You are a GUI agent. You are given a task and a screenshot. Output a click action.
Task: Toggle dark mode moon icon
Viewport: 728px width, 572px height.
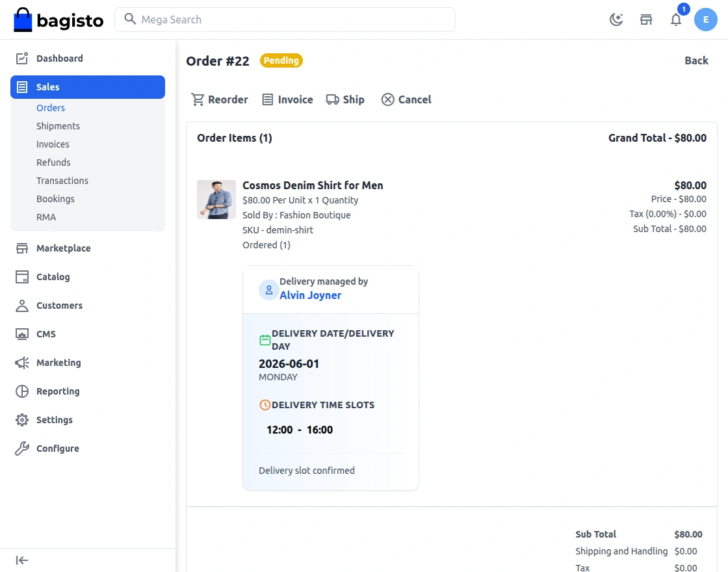coord(616,19)
